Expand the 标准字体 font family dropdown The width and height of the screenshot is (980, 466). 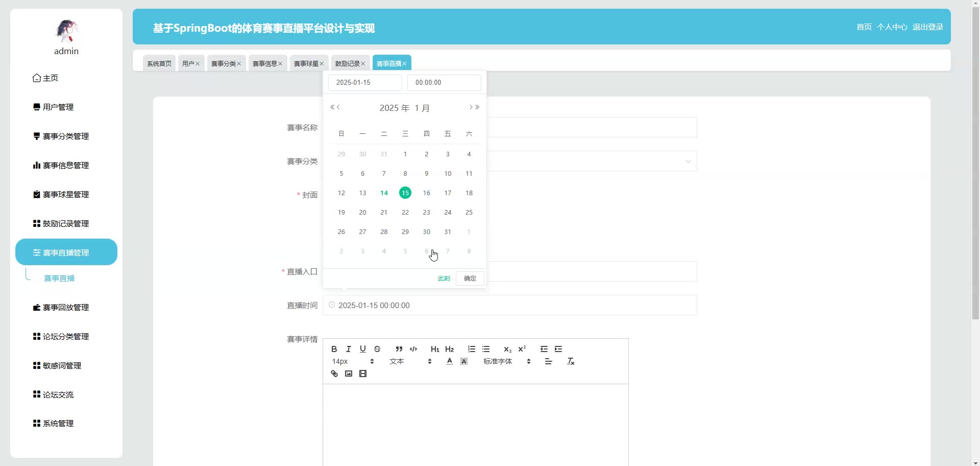(x=507, y=361)
